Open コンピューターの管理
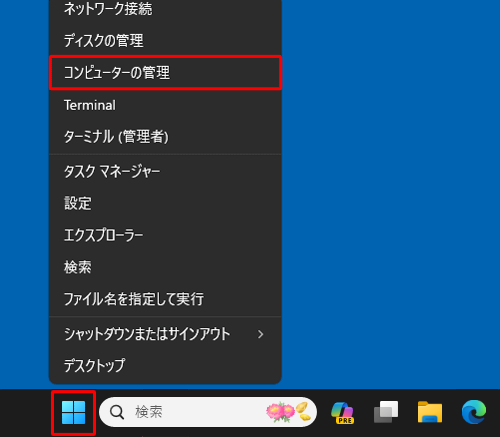 click(x=165, y=73)
